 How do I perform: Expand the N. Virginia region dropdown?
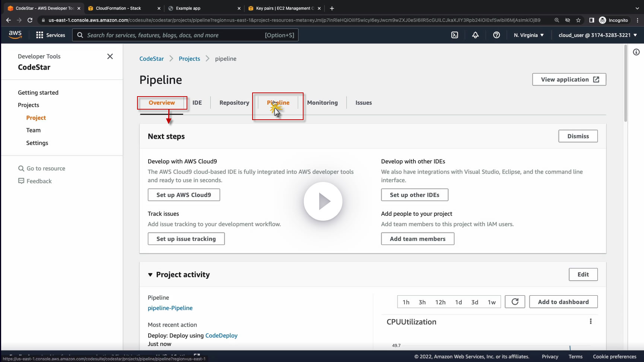point(529,35)
